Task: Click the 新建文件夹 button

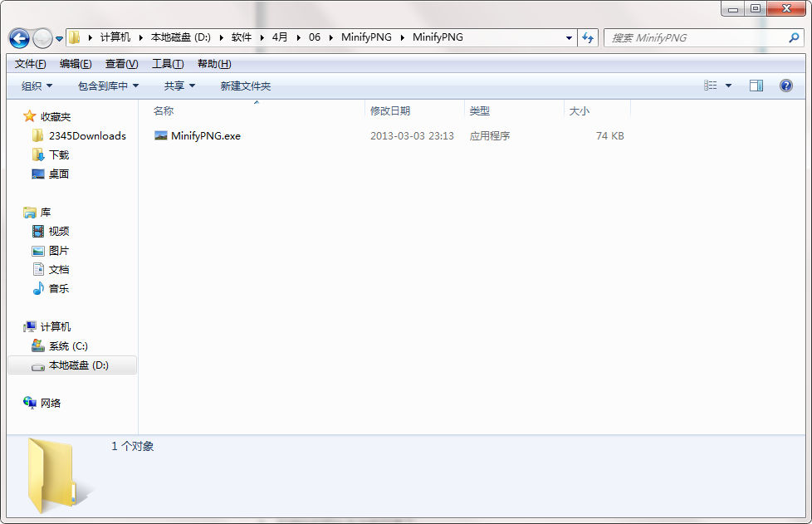Action: (x=246, y=86)
